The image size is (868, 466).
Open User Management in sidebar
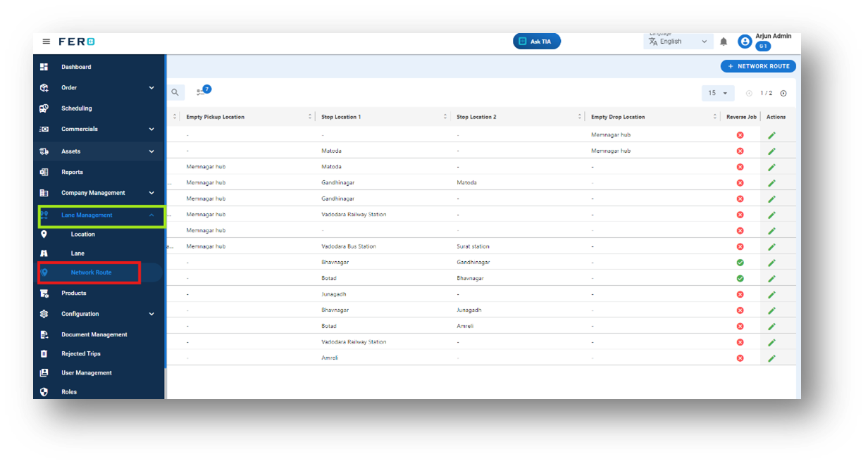tap(87, 373)
